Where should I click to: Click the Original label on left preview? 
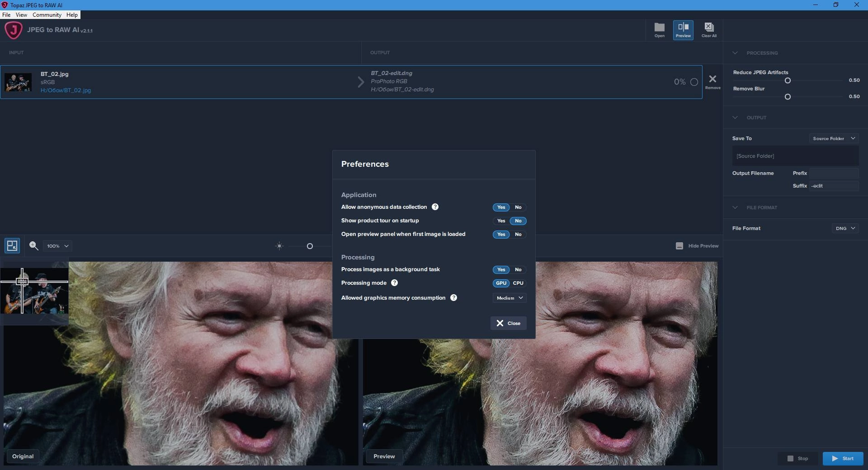tap(23, 456)
